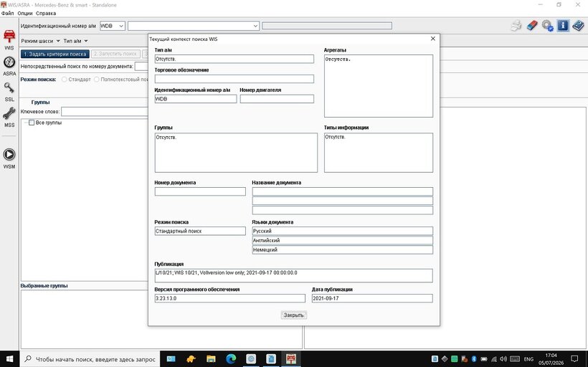
Task: Tick the 'Все группы' checkbox
Action: point(32,123)
